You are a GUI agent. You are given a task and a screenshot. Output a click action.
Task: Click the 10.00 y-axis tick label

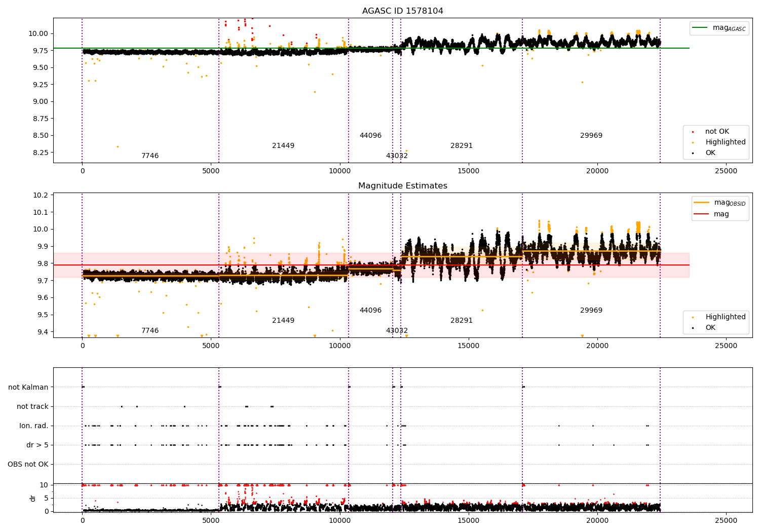pyautogui.click(x=39, y=34)
